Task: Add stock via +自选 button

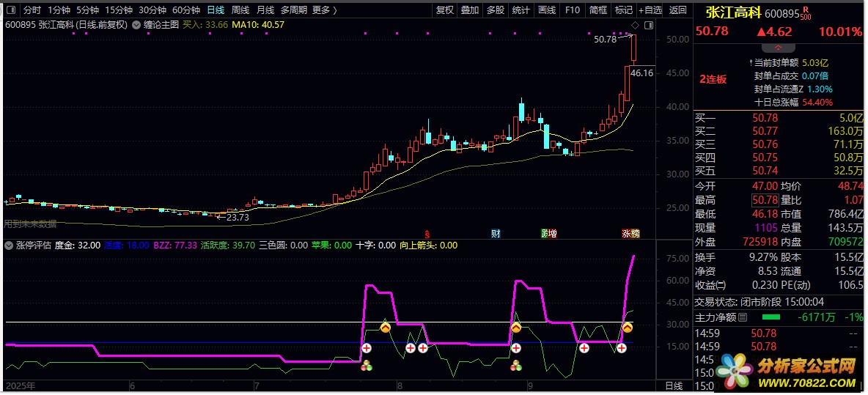Action: tap(650, 10)
